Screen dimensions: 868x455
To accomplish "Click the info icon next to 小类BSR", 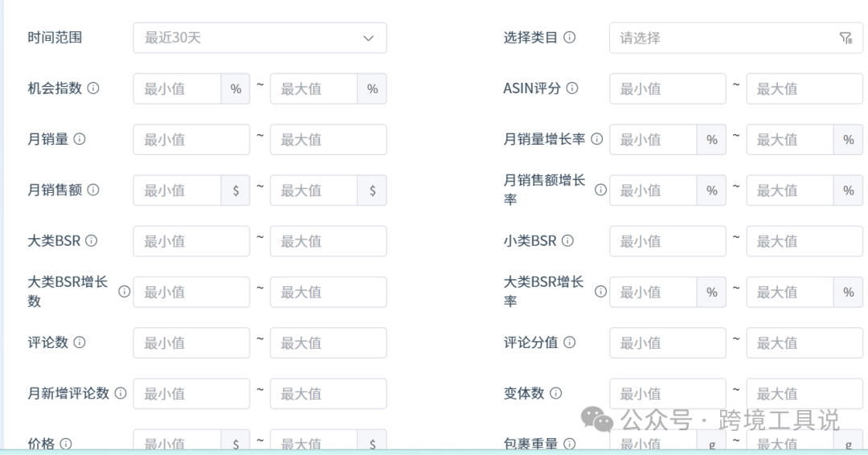I will point(567,240).
